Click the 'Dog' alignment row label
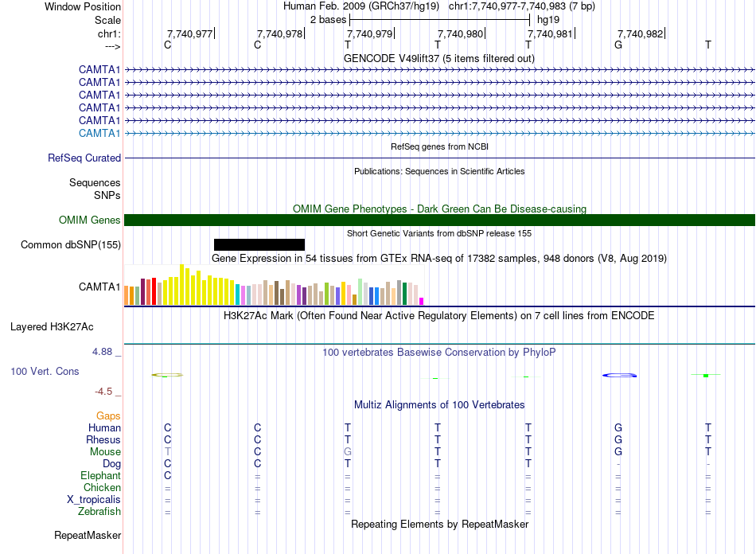Image resolution: width=756 pixels, height=554 pixels. pos(111,464)
